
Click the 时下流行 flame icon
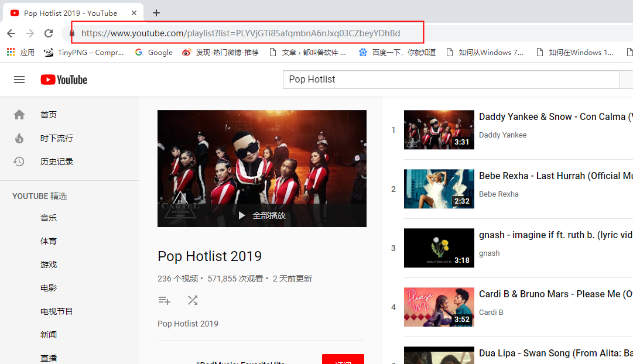tap(19, 139)
